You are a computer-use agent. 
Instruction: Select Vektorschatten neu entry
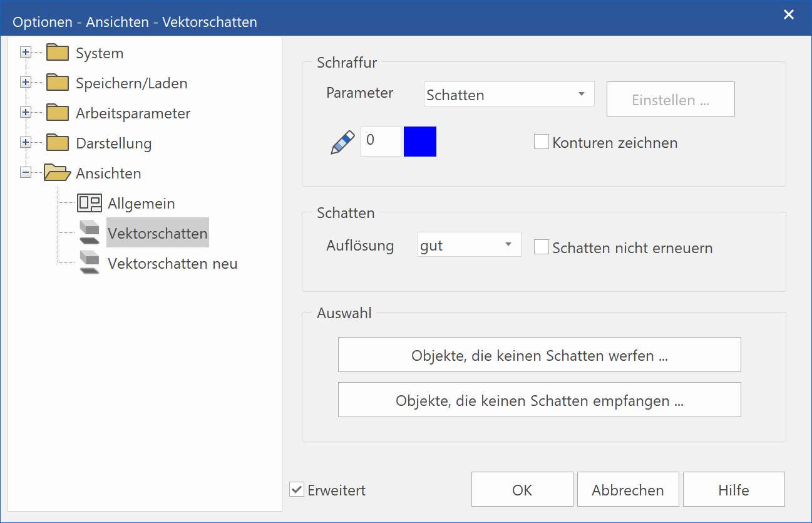pos(173,263)
